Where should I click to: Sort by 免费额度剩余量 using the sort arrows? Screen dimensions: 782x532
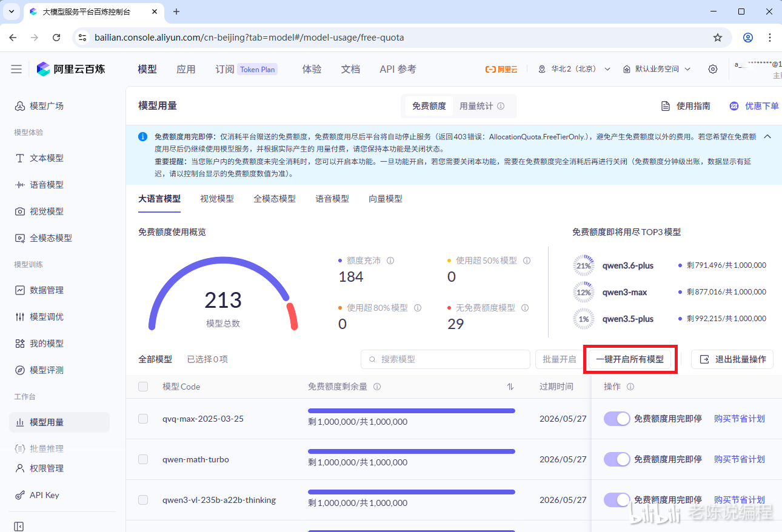click(510, 387)
